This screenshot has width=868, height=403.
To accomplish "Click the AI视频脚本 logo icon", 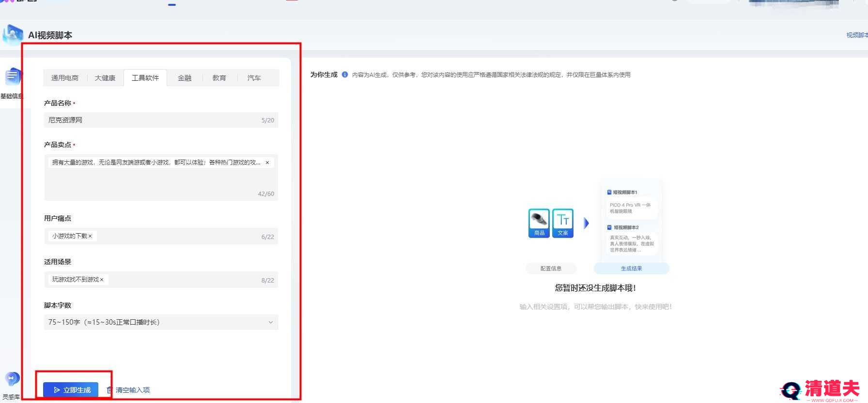I will [x=13, y=35].
